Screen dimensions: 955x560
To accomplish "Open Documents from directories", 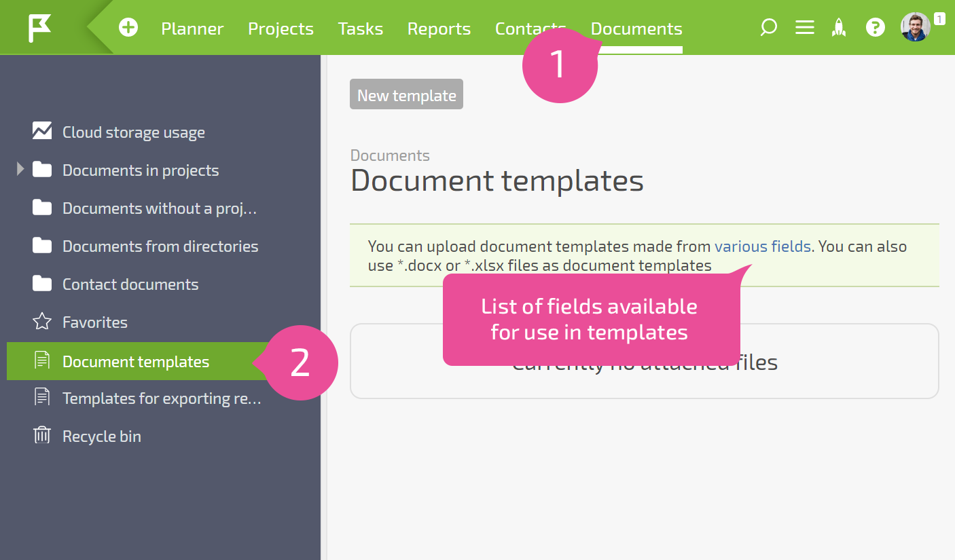I will tap(160, 246).
